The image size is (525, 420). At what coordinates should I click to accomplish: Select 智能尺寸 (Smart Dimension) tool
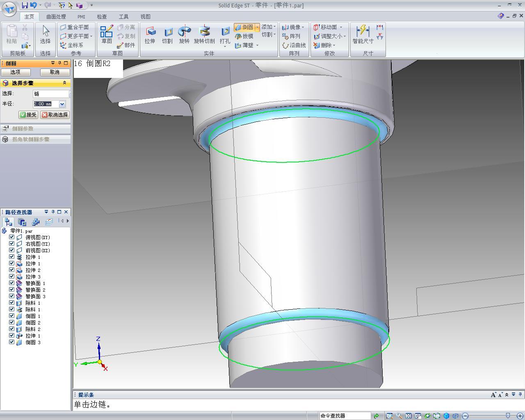click(363, 34)
